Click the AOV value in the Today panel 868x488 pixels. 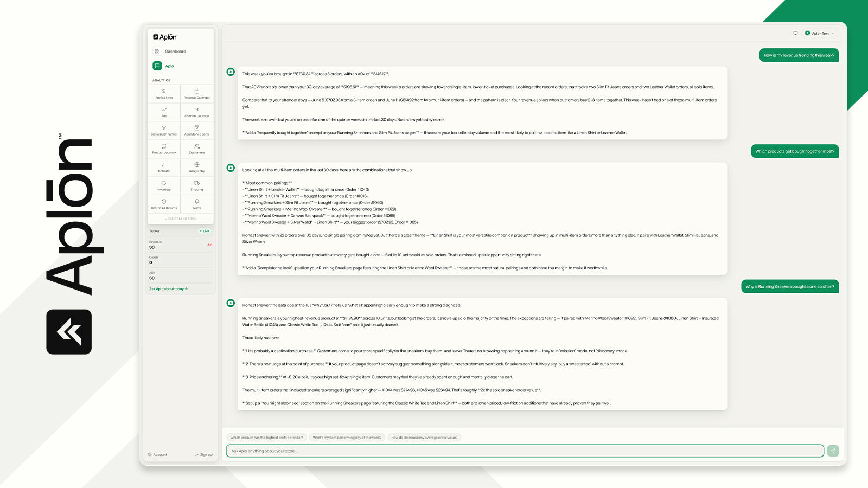click(x=152, y=278)
